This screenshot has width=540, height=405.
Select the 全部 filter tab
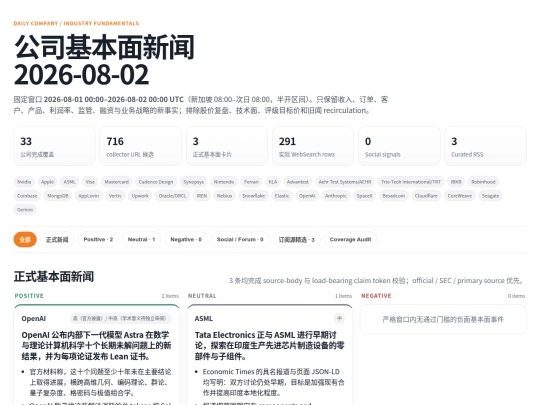coord(25,239)
